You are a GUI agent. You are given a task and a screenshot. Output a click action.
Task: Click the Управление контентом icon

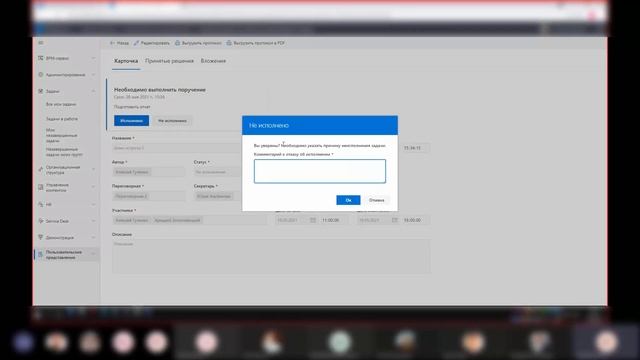pyautogui.click(x=40, y=187)
